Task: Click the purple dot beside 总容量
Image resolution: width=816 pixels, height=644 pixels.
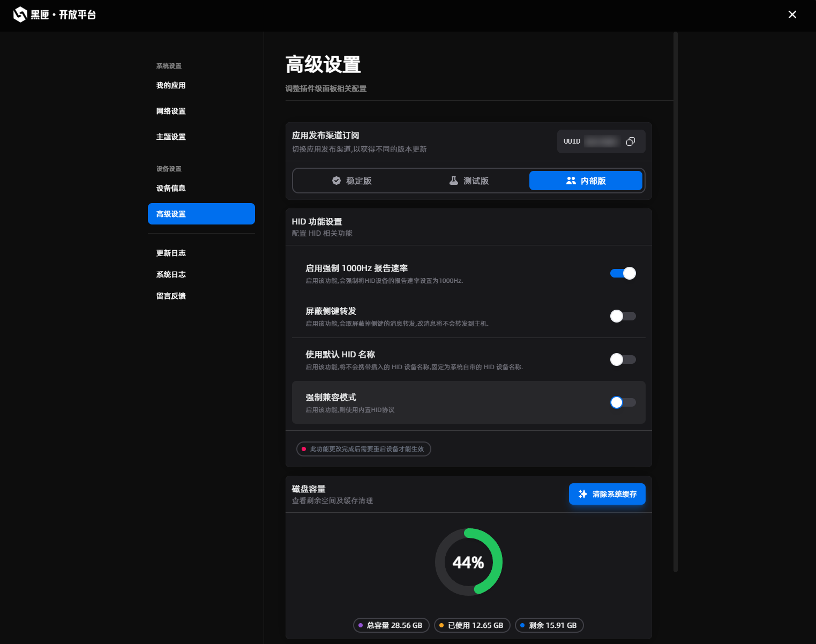Action: [x=360, y=625]
